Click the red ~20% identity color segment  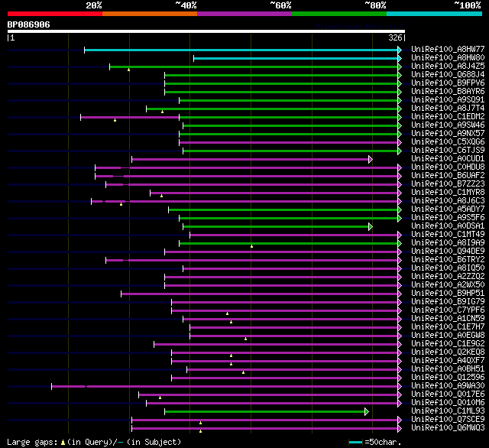[55, 14]
